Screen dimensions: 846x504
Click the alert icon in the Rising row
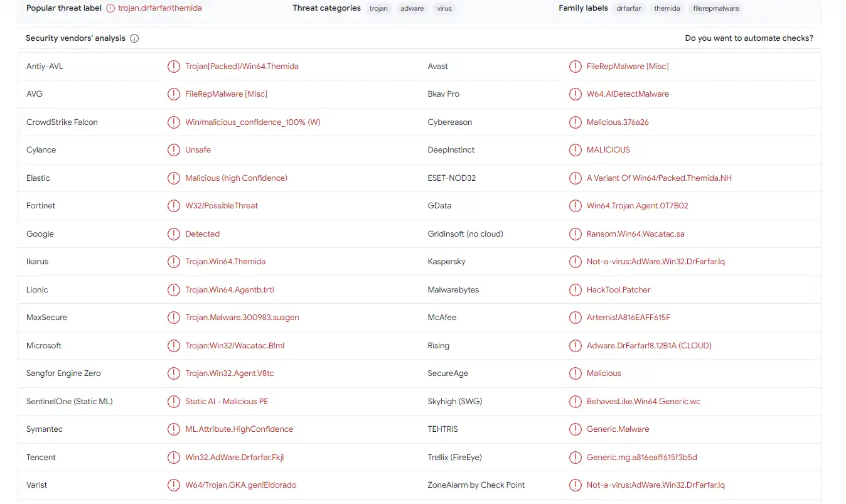575,346
